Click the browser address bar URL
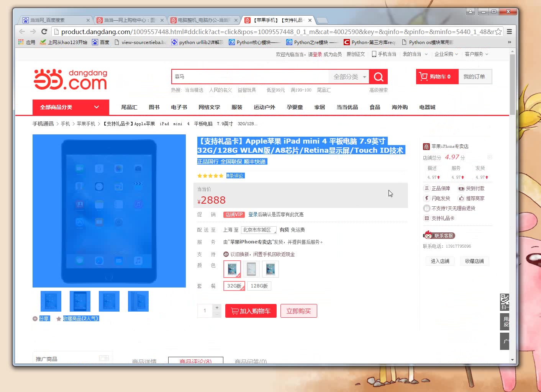The height and width of the screenshot is (392, 541). (277, 32)
